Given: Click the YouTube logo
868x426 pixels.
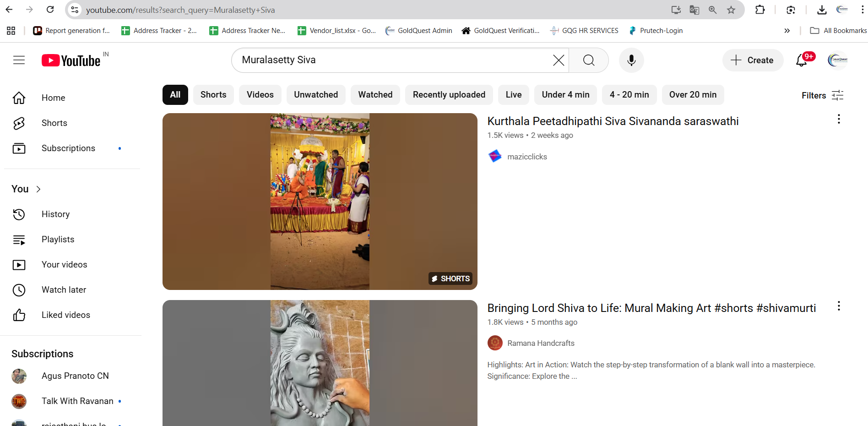Looking at the screenshot, I should point(71,60).
